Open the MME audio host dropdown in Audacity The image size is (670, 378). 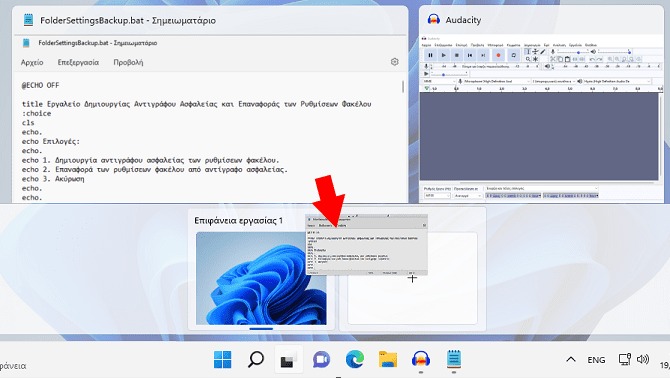pyautogui.click(x=439, y=81)
